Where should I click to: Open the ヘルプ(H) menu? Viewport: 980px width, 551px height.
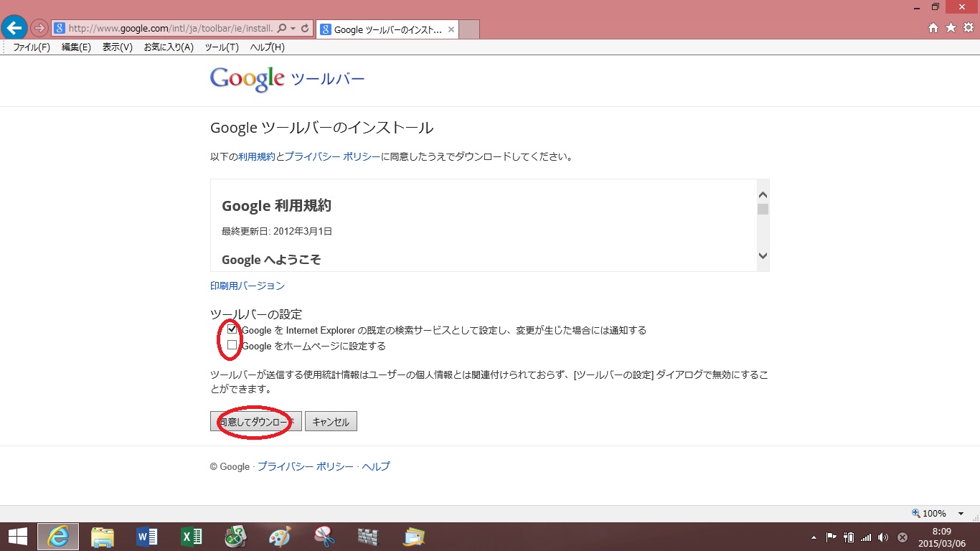(267, 47)
